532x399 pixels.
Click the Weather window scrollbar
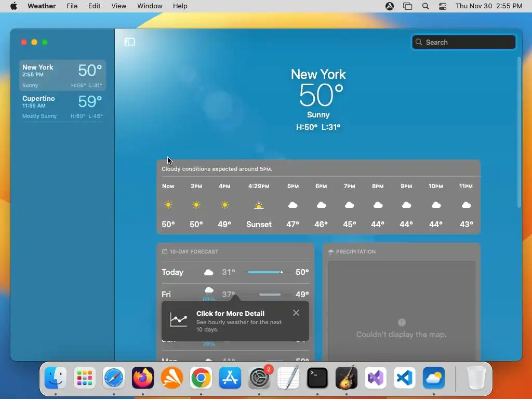pyautogui.click(x=519, y=132)
